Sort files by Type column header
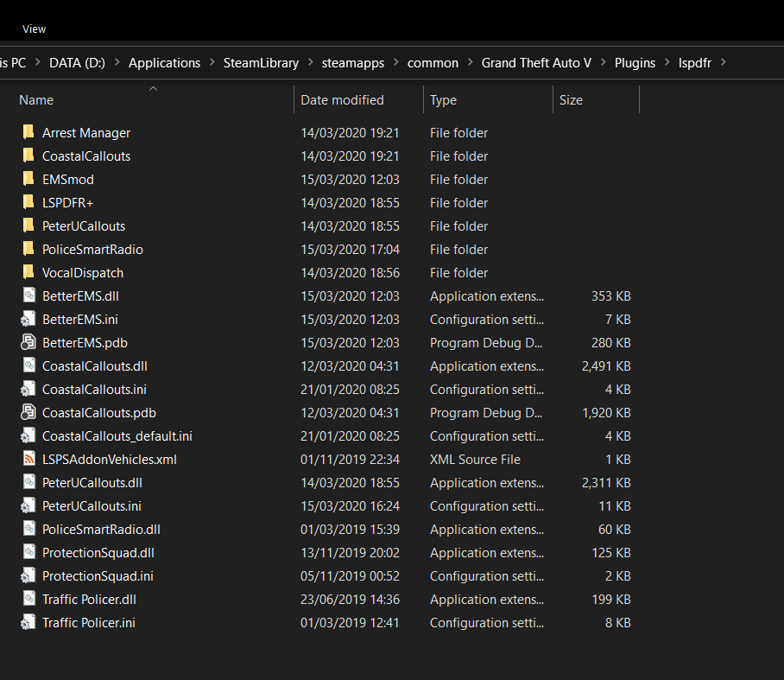Viewport: 784px width, 680px height. (443, 100)
